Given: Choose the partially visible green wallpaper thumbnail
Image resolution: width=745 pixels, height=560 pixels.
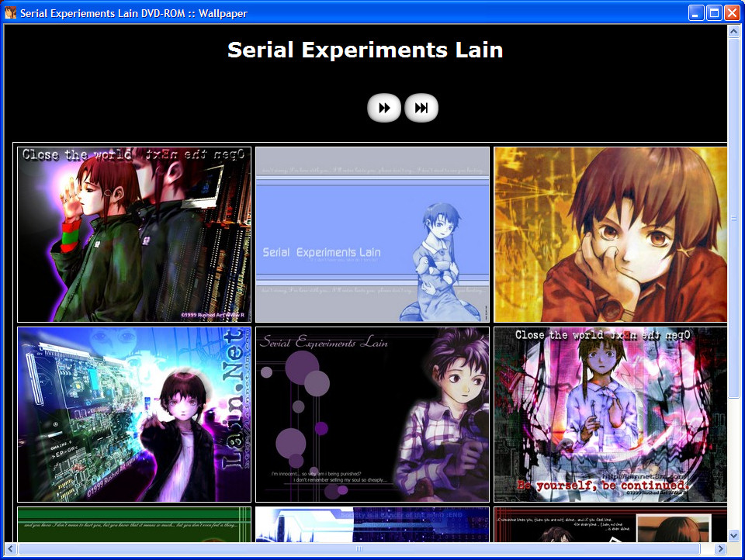Looking at the screenshot, I should (134, 524).
